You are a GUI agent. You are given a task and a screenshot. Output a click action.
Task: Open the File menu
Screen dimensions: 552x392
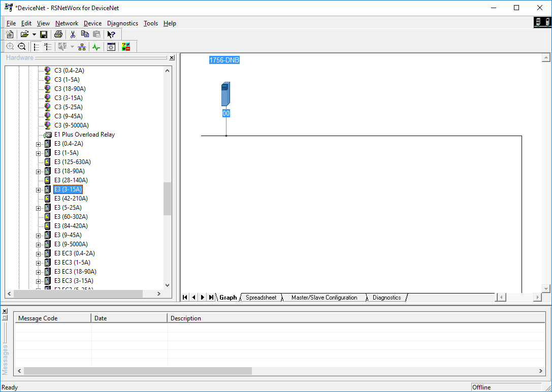11,23
